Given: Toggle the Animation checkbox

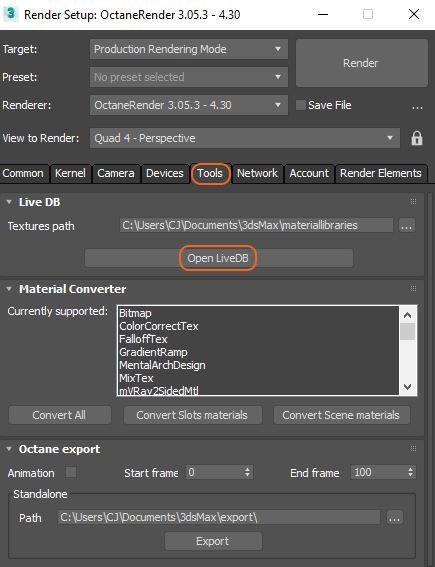Looking at the screenshot, I should pyautogui.click(x=71, y=472).
